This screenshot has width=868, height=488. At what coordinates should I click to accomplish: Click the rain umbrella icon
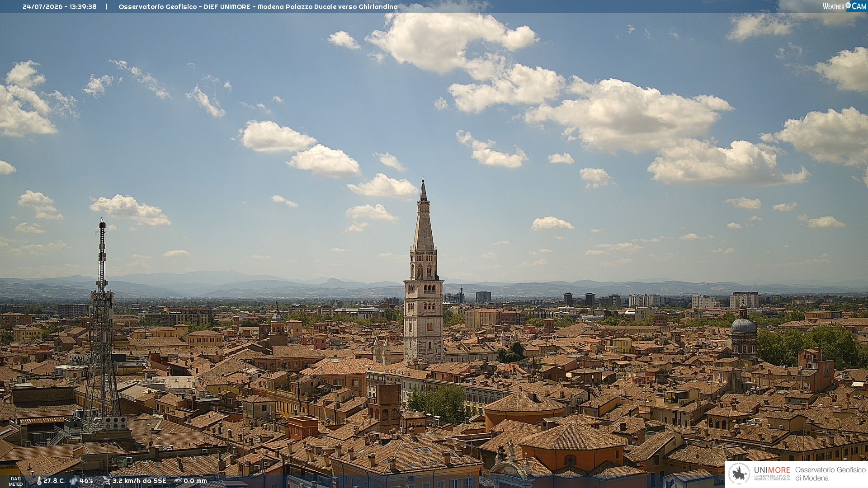click(x=178, y=481)
